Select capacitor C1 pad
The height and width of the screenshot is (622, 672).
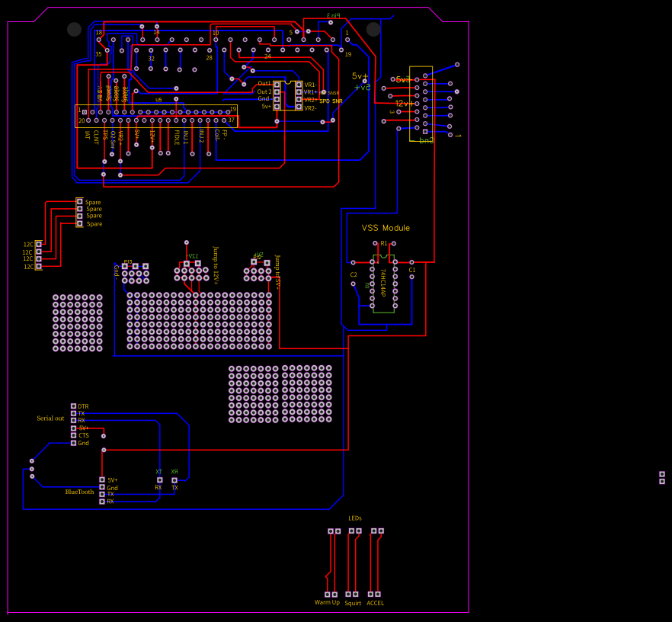pos(411,277)
